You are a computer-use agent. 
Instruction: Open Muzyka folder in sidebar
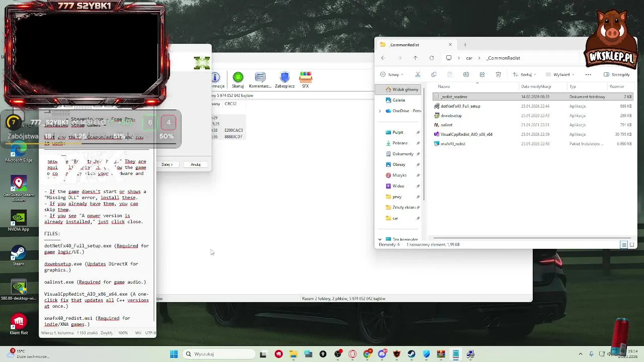pyautogui.click(x=399, y=175)
